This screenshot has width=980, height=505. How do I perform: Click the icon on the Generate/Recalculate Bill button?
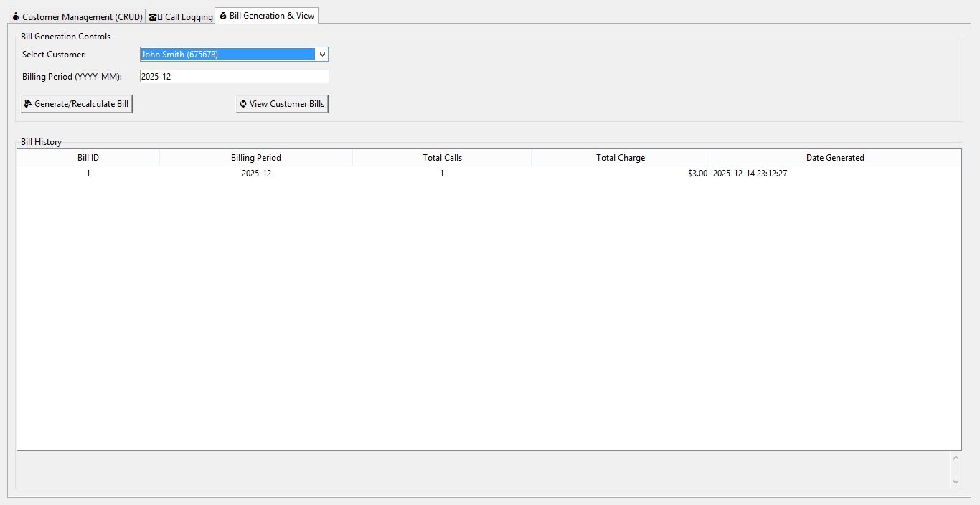click(x=28, y=104)
